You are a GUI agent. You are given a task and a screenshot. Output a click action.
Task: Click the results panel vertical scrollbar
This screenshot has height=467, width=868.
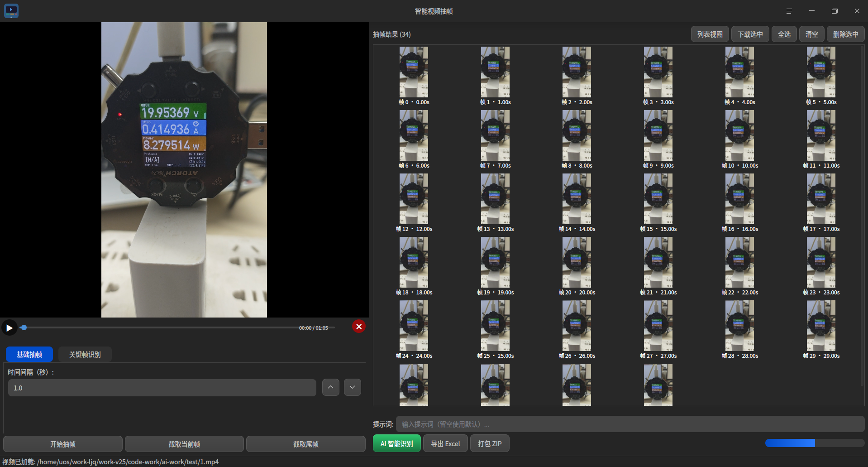[x=862, y=216]
